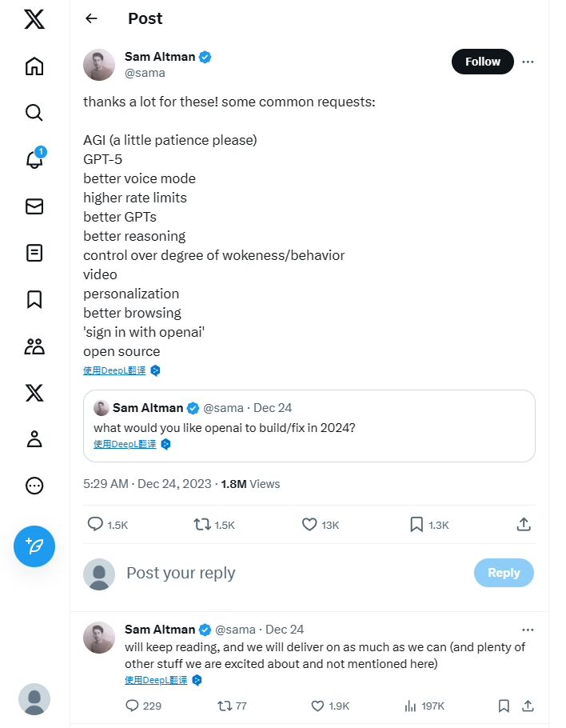
Task: Check Notifications with the unread badge
Action: pos(34,159)
